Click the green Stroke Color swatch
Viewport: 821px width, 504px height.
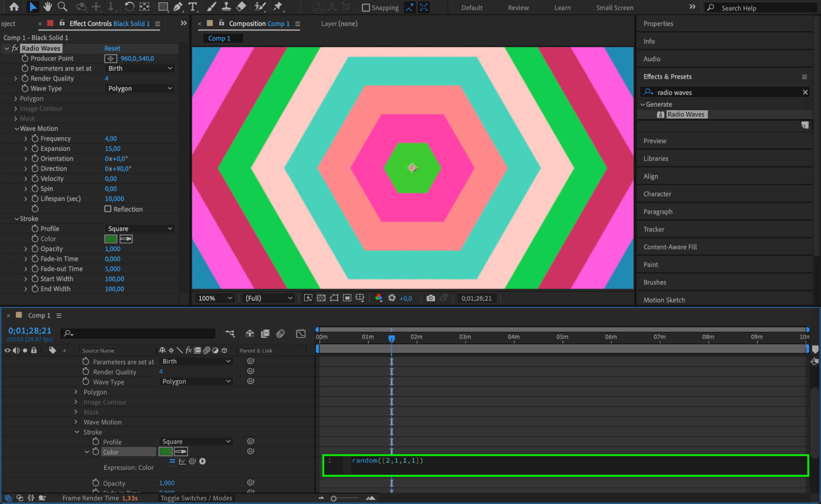(x=111, y=239)
